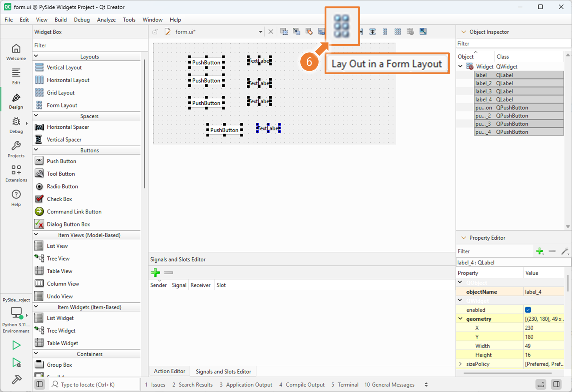Screen dimensions: 572x392
Task: Open the Welcome mode in sidebar
Action: click(x=16, y=52)
